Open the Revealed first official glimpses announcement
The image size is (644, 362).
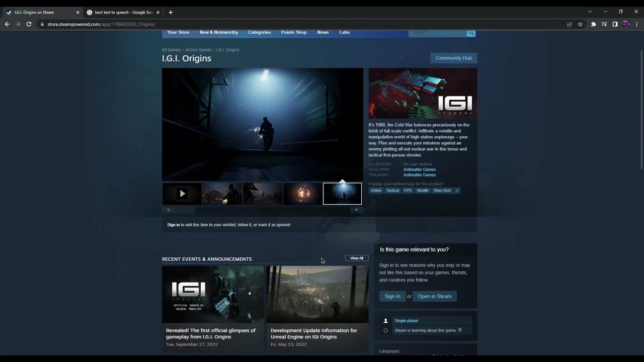pyautogui.click(x=211, y=333)
